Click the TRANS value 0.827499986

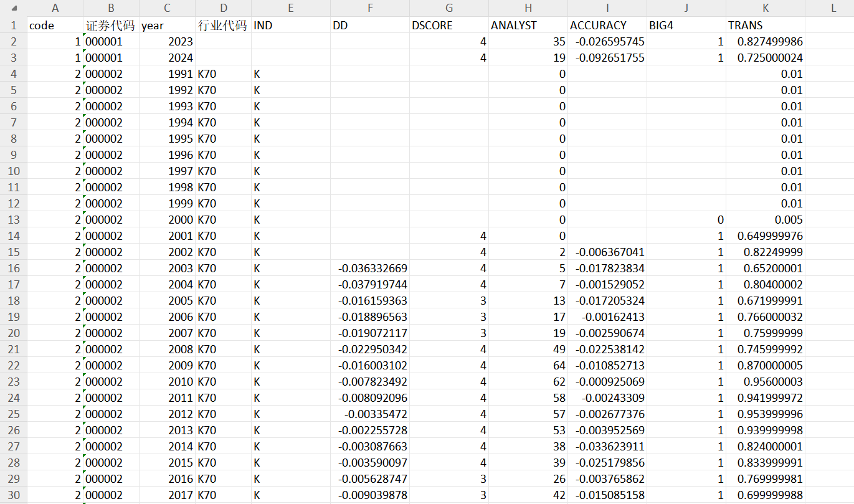coord(766,42)
